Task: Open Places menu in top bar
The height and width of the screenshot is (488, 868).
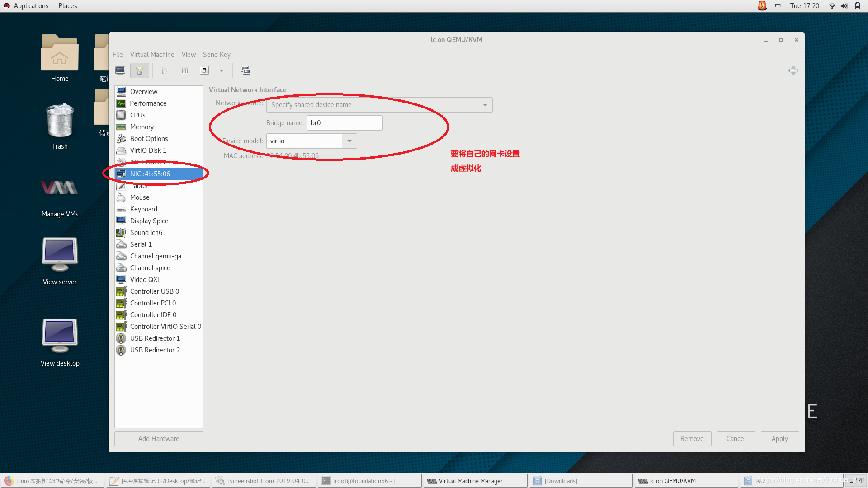Action: point(67,6)
